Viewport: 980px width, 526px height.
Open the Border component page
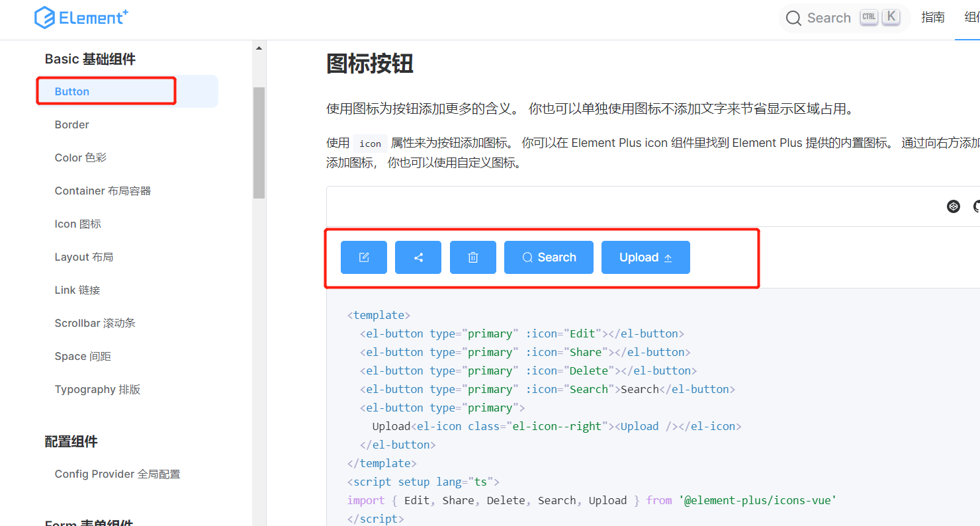pos(71,124)
